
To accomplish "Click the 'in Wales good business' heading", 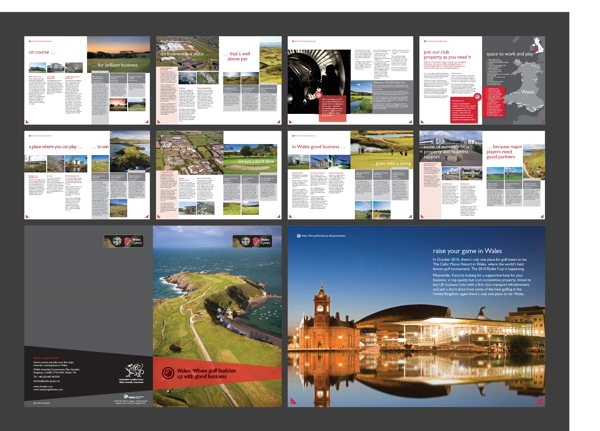I will pos(318,147).
